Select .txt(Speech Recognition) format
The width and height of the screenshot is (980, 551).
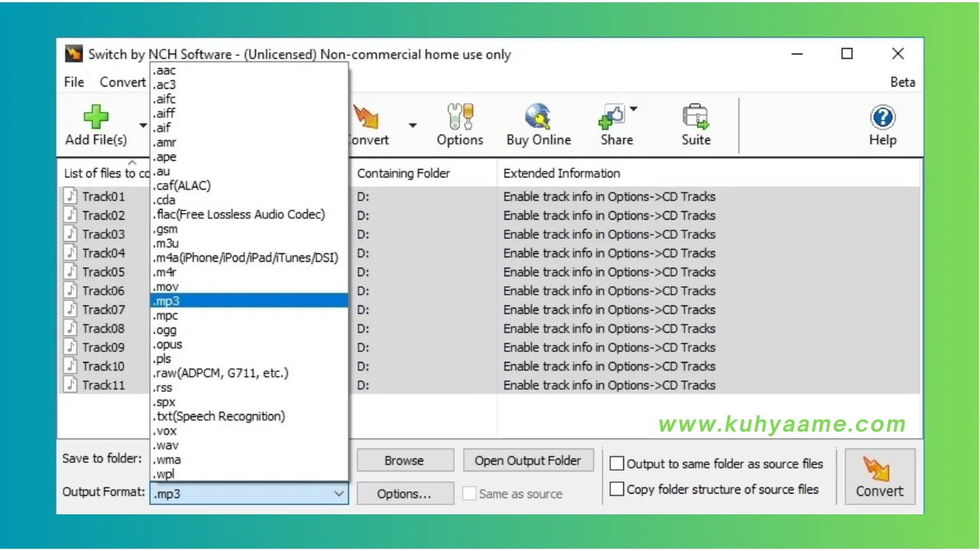(250, 416)
